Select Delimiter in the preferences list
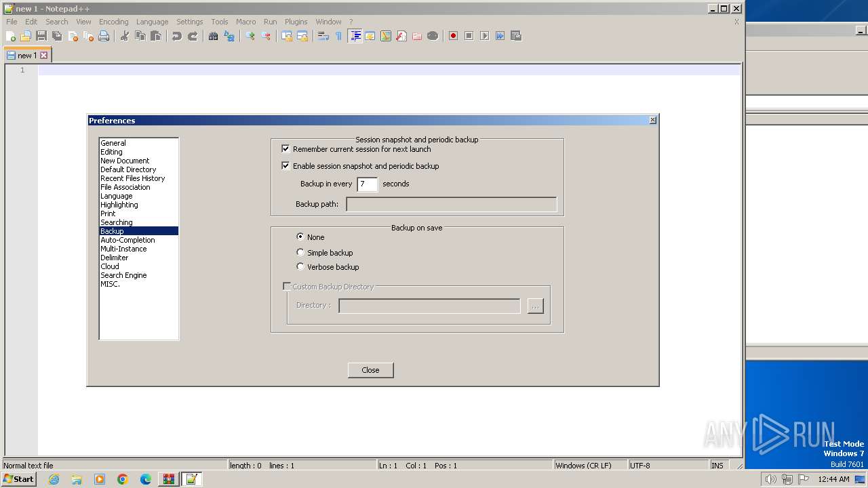The height and width of the screenshot is (488, 868). click(x=138, y=258)
